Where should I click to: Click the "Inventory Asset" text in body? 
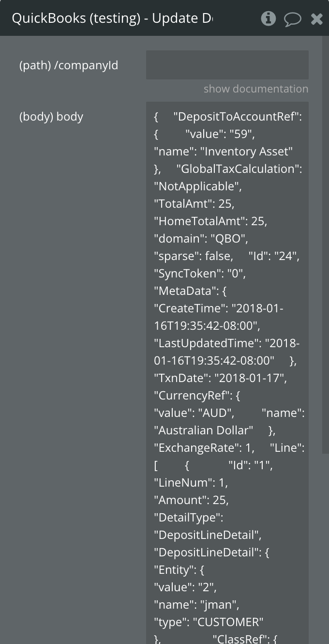249,152
